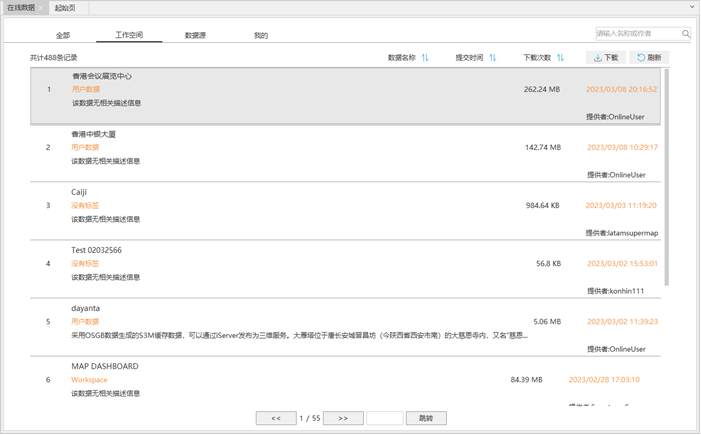Click the 下载 download button
The width and height of the screenshot is (701, 435).
coord(606,58)
